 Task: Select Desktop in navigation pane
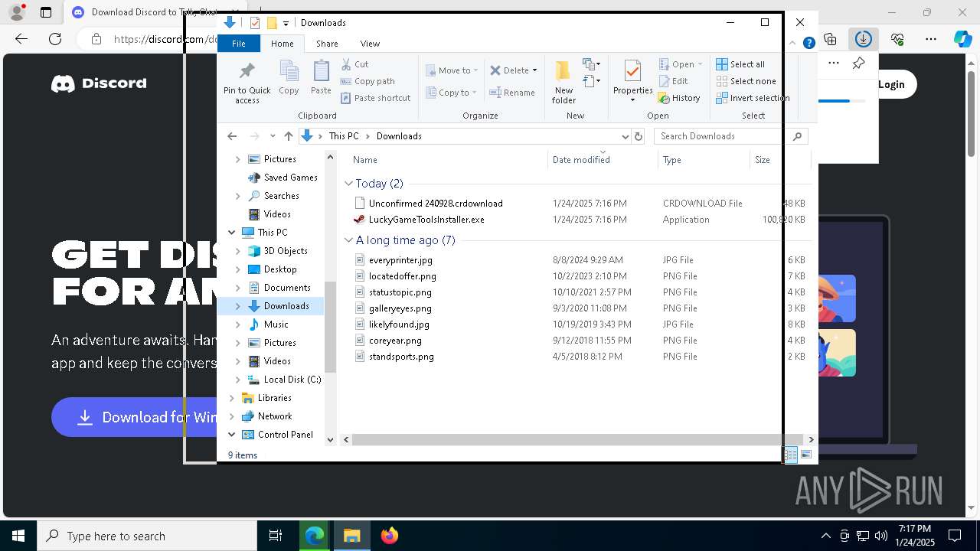[x=280, y=269]
